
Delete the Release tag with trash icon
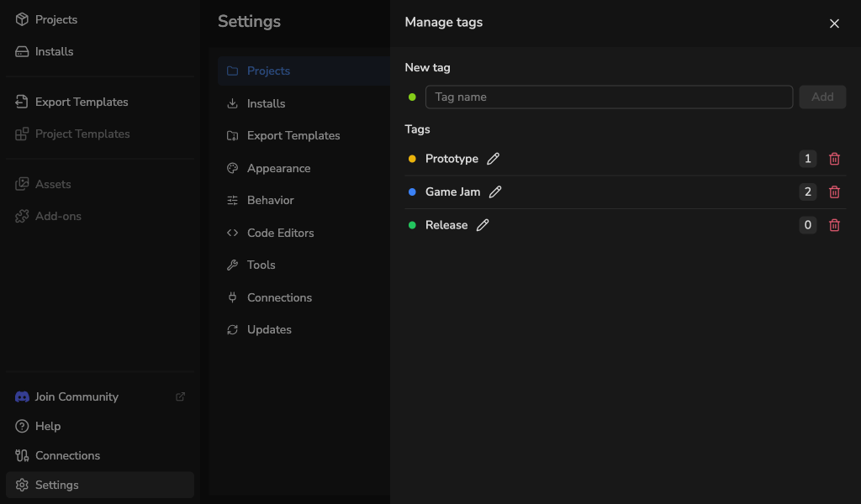834,225
